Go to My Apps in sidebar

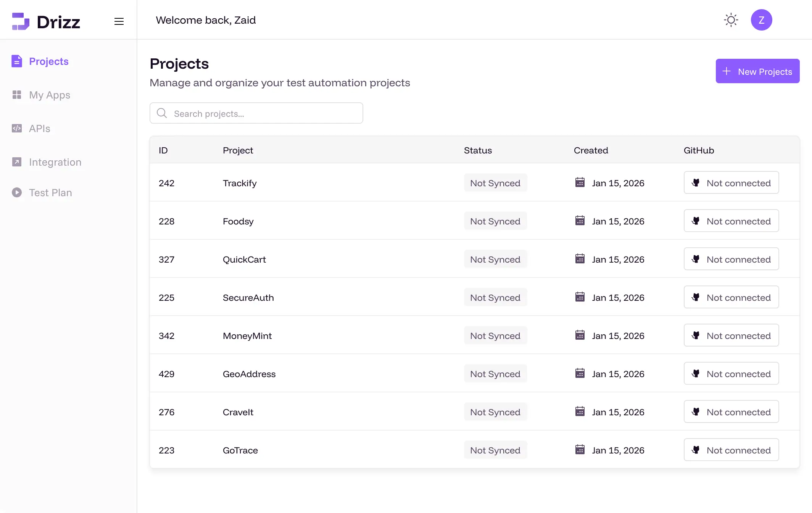(x=50, y=95)
